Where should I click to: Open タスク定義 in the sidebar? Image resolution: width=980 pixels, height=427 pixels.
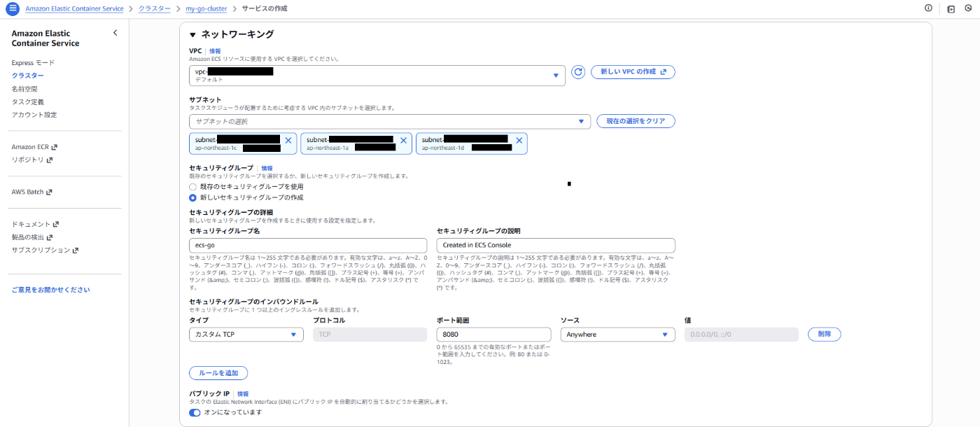click(28, 101)
